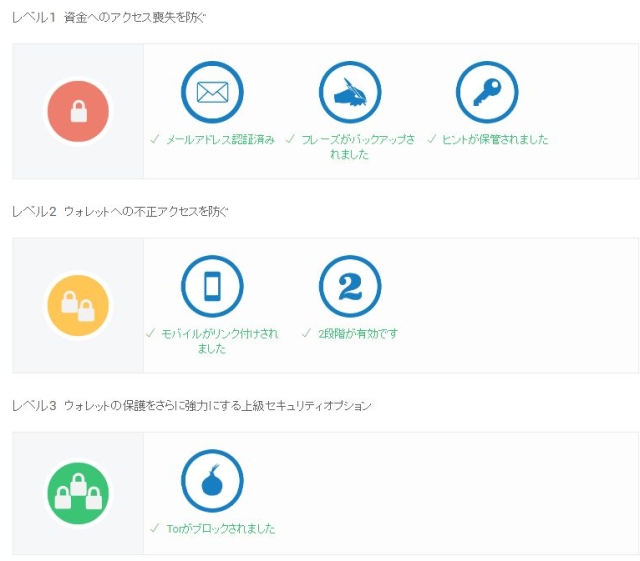Click the red single-lock Level 1 badge

78,111
